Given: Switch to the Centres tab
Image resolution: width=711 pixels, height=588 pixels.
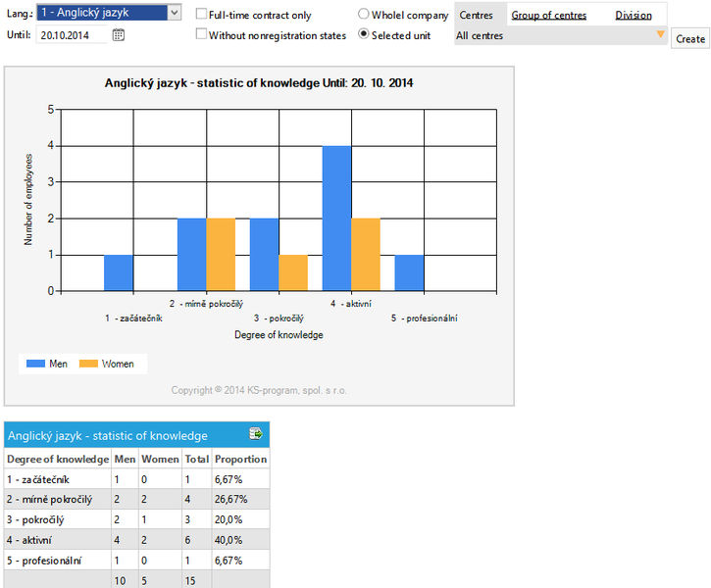Looking at the screenshot, I should pos(476,15).
